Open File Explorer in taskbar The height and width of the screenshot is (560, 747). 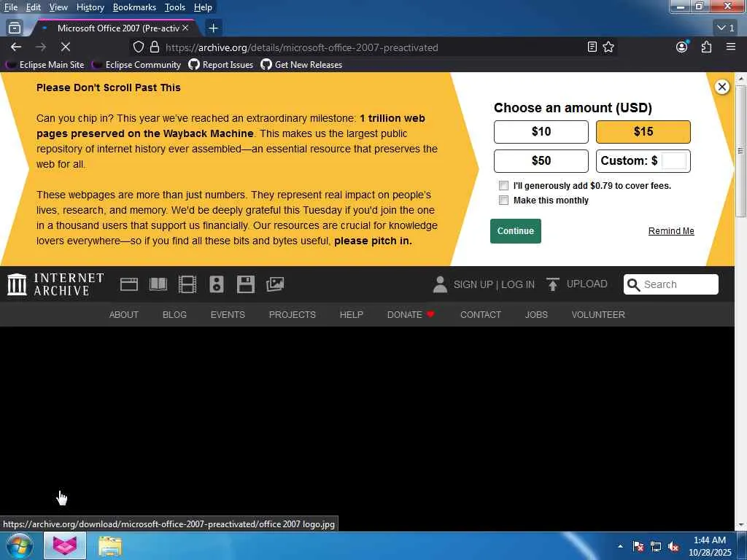(110, 545)
